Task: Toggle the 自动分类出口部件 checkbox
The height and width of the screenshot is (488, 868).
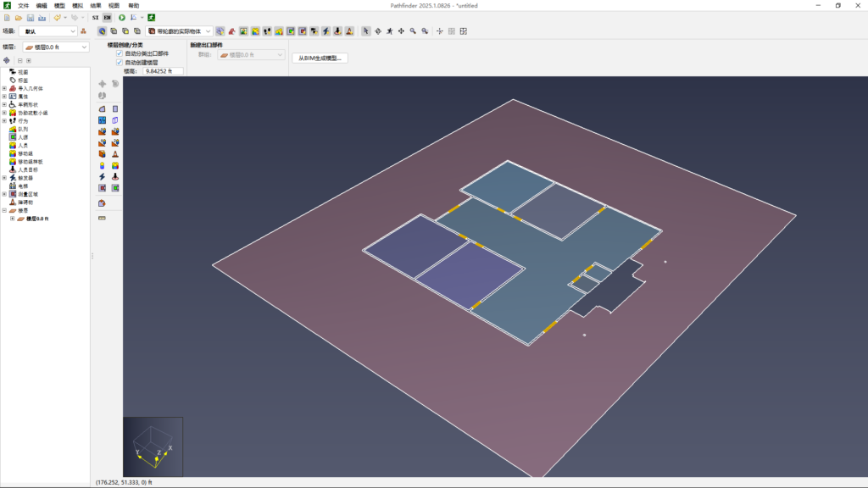Action: pyautogui.click(x=120, y=53)
